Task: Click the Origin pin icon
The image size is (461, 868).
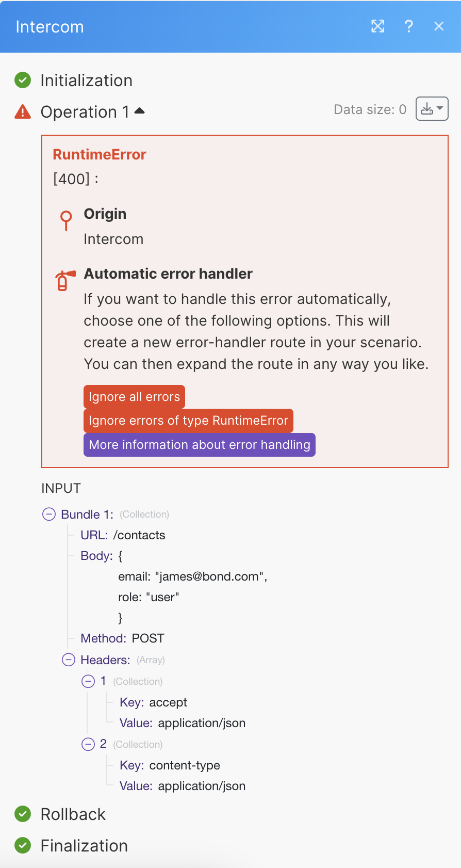Action: click(66, 220)
